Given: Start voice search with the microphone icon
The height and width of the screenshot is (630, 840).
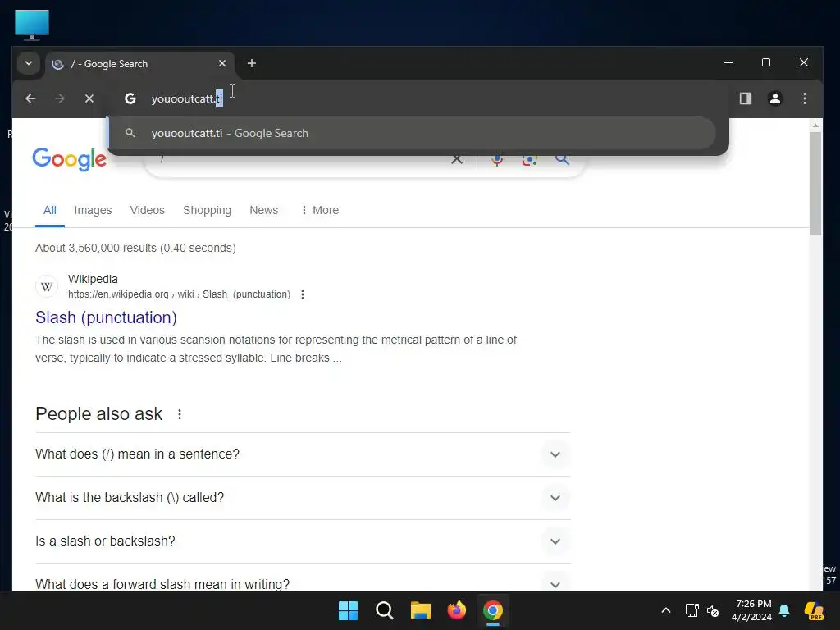Looking at the screenshot, I should (497, 159).
